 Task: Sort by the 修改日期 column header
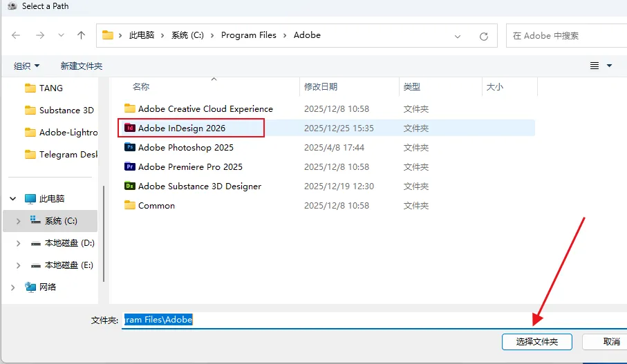pyautogui.click(x=321, y=87)
